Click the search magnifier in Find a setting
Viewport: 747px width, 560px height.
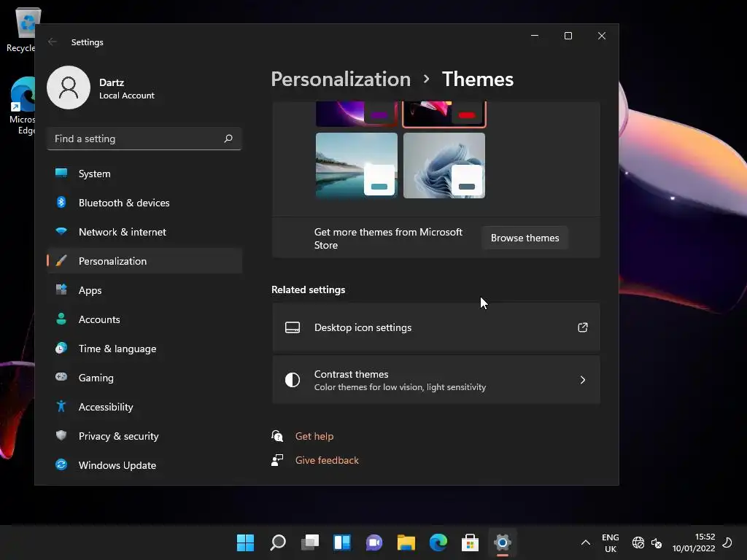coord(228,139)
